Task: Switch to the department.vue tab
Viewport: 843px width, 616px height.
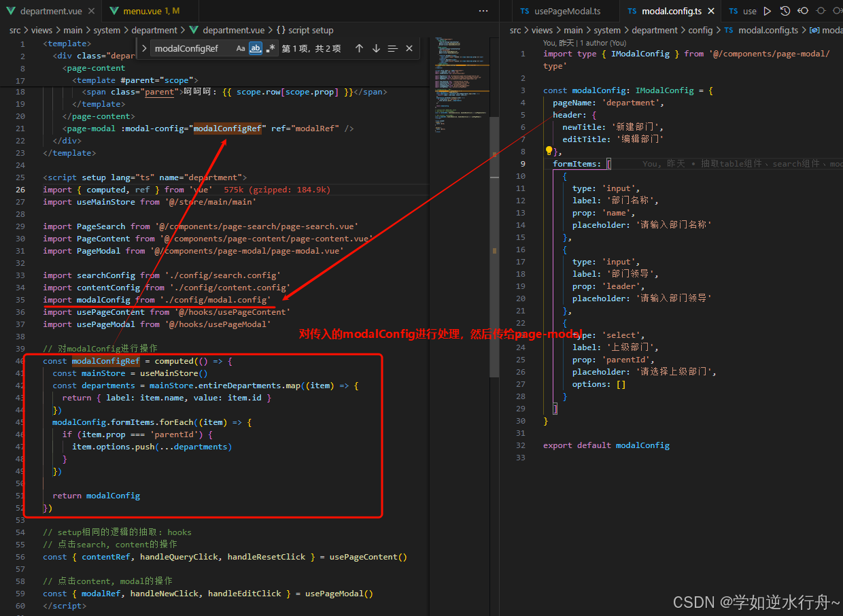Action: tap(51, 11)
